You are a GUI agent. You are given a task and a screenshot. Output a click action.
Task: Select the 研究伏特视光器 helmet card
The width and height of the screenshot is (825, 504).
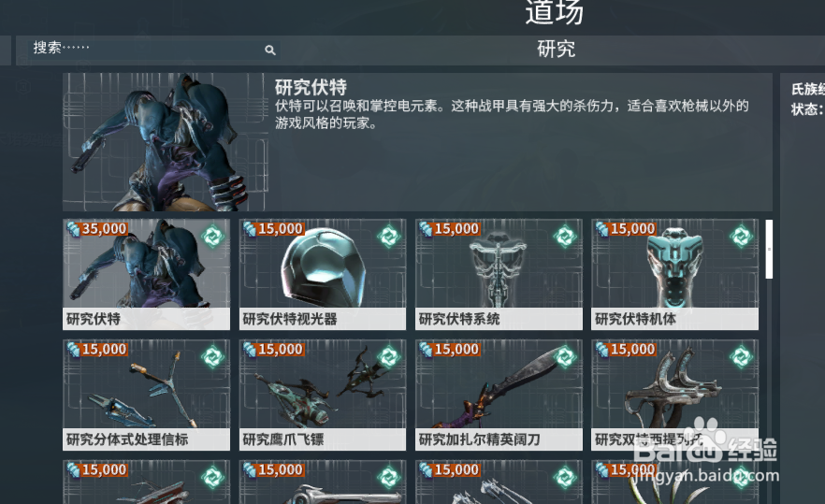point(323,275)
